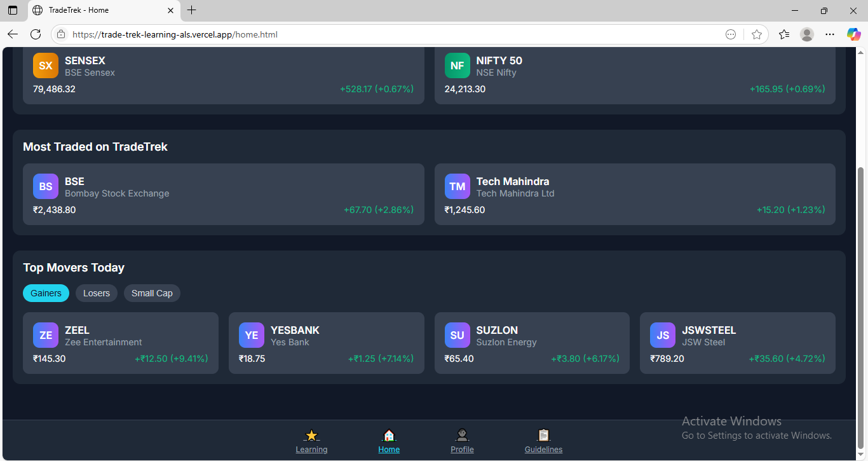Click the BSE price ₹2,438.80
Image resolution: width=868 pixels, height=461 pixels.
pyautogui.click(x=54, y=210)
